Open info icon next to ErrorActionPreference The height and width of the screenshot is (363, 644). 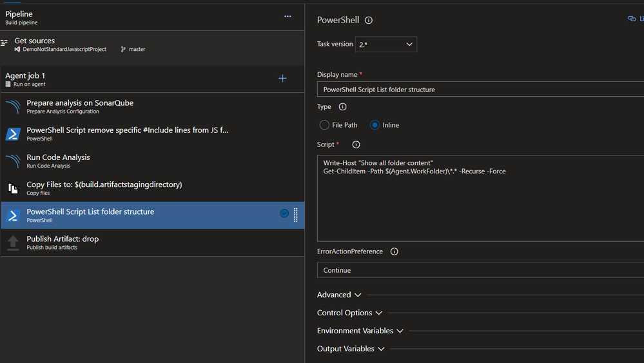pyautogui.click(x=395, y=251)
